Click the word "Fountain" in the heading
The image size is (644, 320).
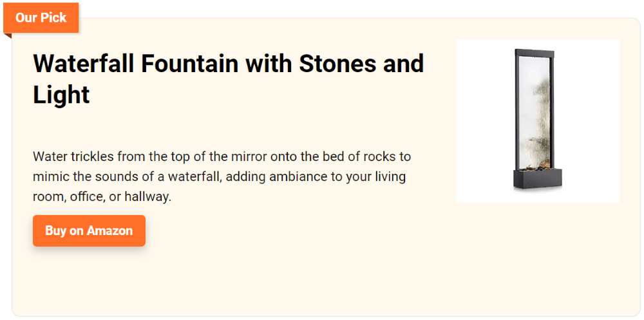pos(190,64)
